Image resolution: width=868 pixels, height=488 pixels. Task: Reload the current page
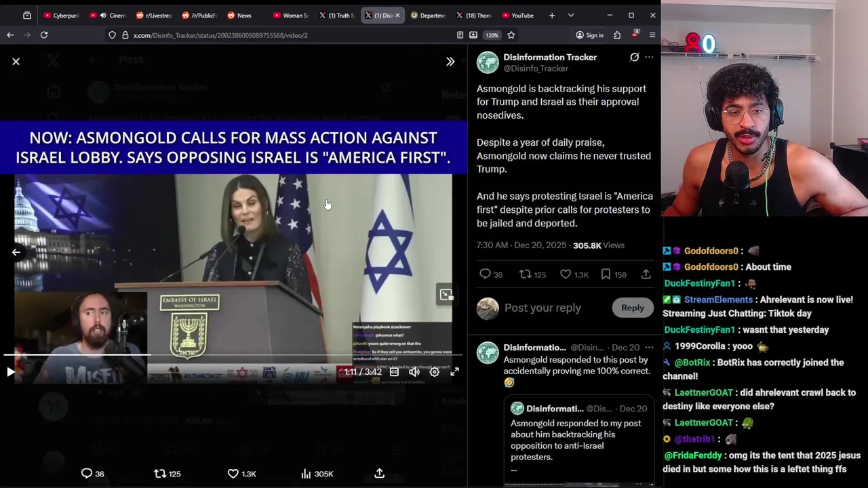pyautogui.click(x=44, y=35)
